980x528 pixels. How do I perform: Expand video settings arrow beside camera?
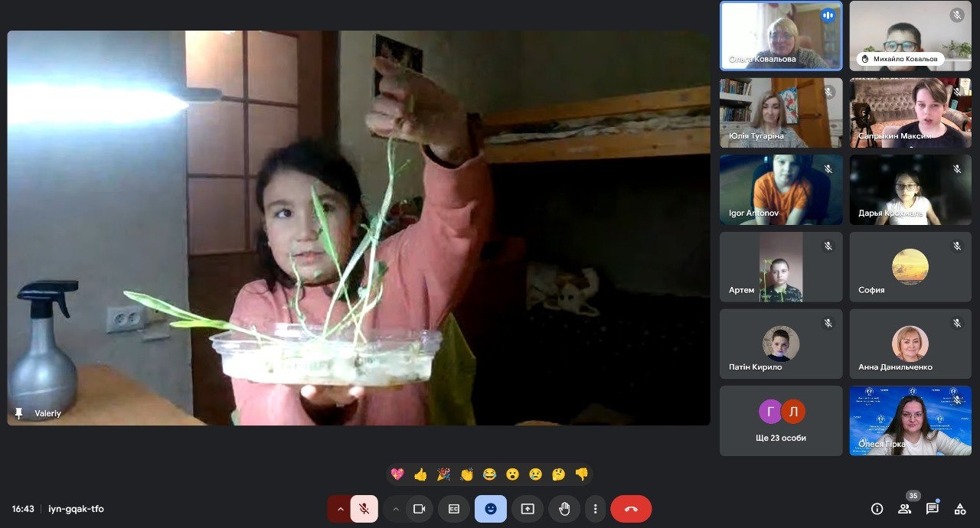pyautogui.click(x=396, y=509)
